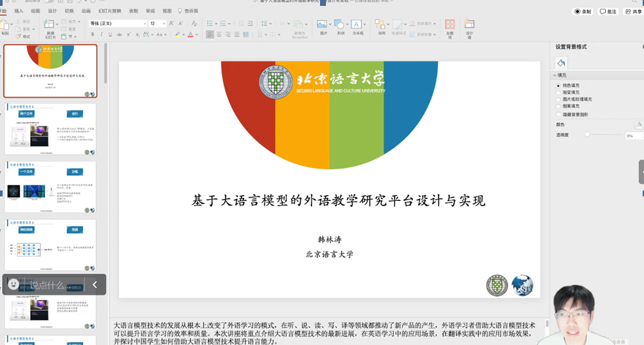This screenshot has height=345, width=644.
Task: Toggle italic formatting (I)
Action: 101,35
